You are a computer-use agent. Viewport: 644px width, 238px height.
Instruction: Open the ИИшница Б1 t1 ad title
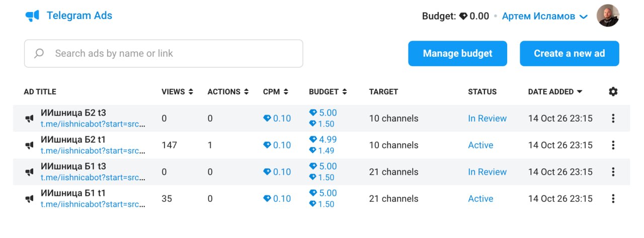tap(73, 193)
